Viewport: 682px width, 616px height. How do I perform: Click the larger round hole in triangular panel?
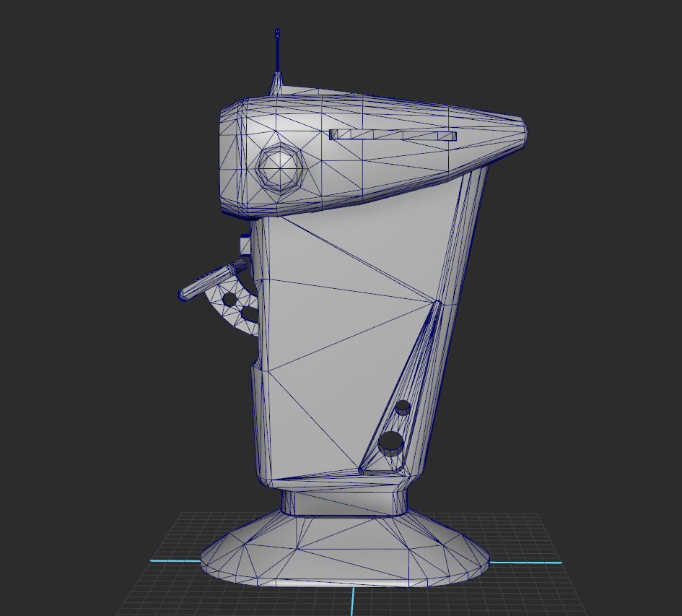click(x=391, y=443)
